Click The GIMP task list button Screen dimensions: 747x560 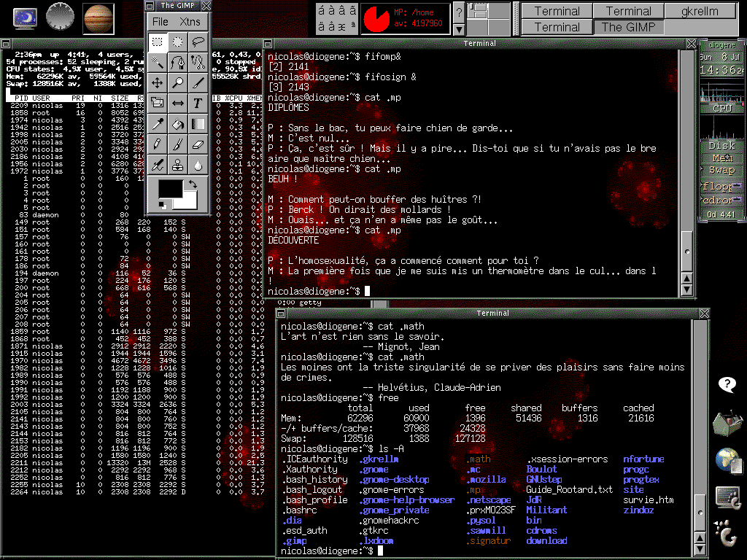(x=628, y=28)
